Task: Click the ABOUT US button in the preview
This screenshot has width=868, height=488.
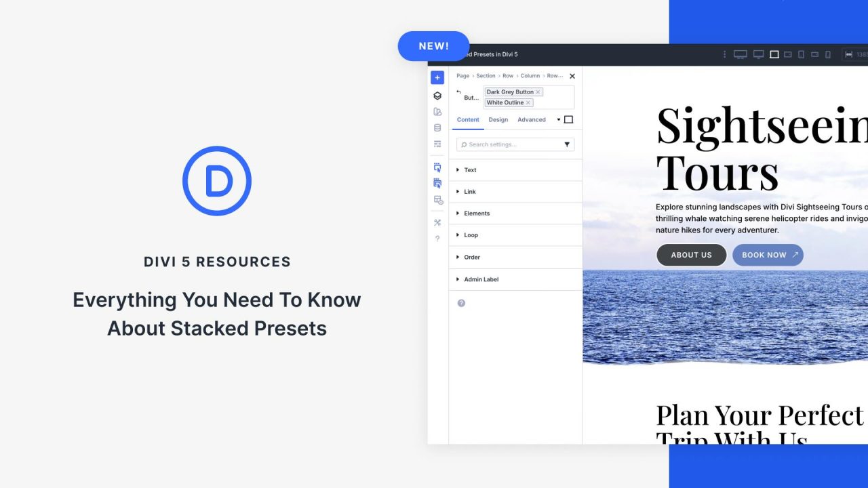Action: tap(691, 255)
